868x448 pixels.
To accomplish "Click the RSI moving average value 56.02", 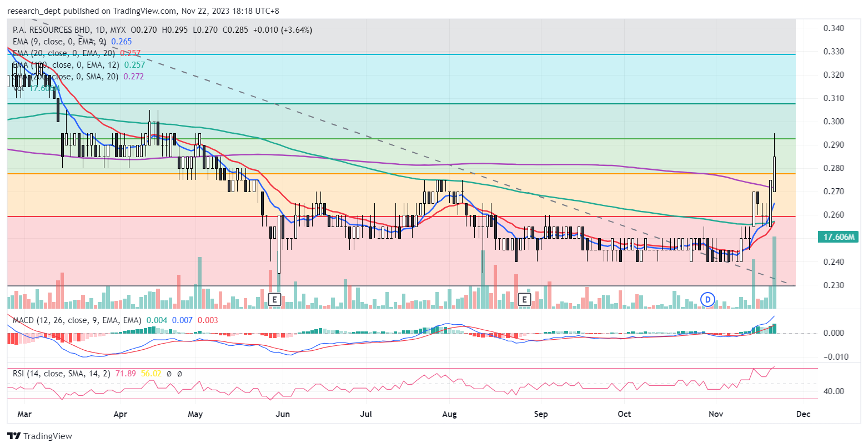I will [x=151, y=374].
